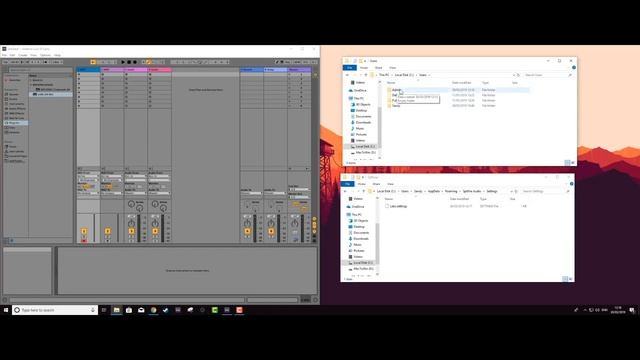Click AppData breadcrumb in Settings window address
Screen dimensions: 640x360
[x=434, y=191]
